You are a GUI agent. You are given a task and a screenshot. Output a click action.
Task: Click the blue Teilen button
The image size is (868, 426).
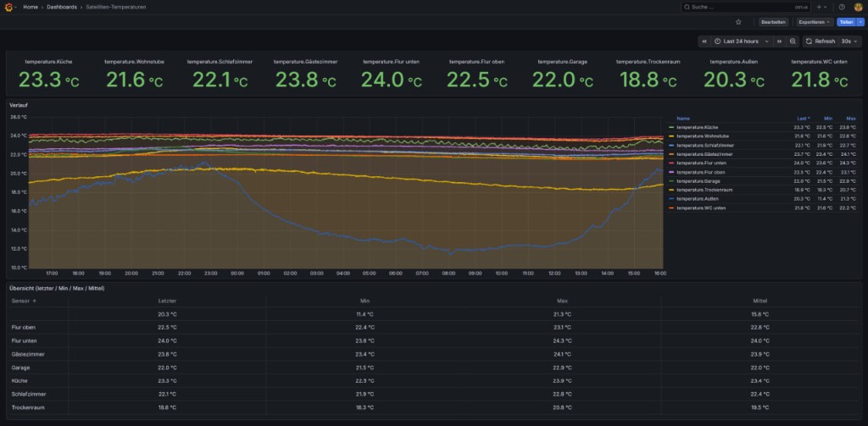(x=846, y=22)
